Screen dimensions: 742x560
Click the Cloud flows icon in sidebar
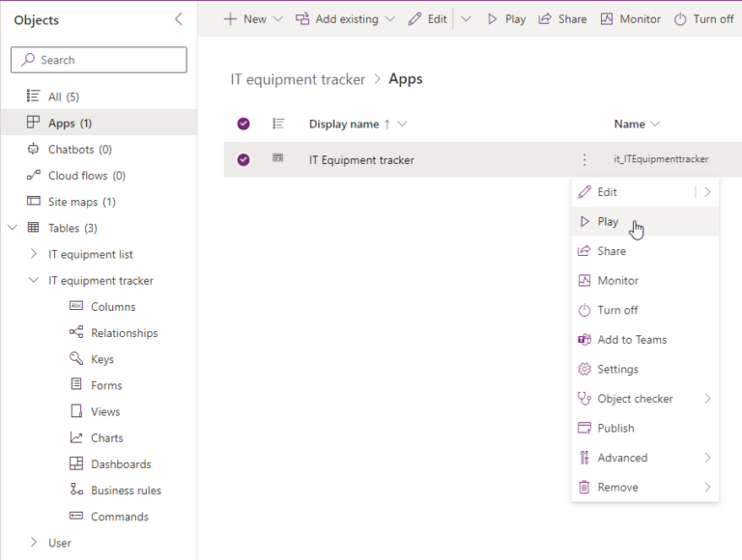click(33, 176)
